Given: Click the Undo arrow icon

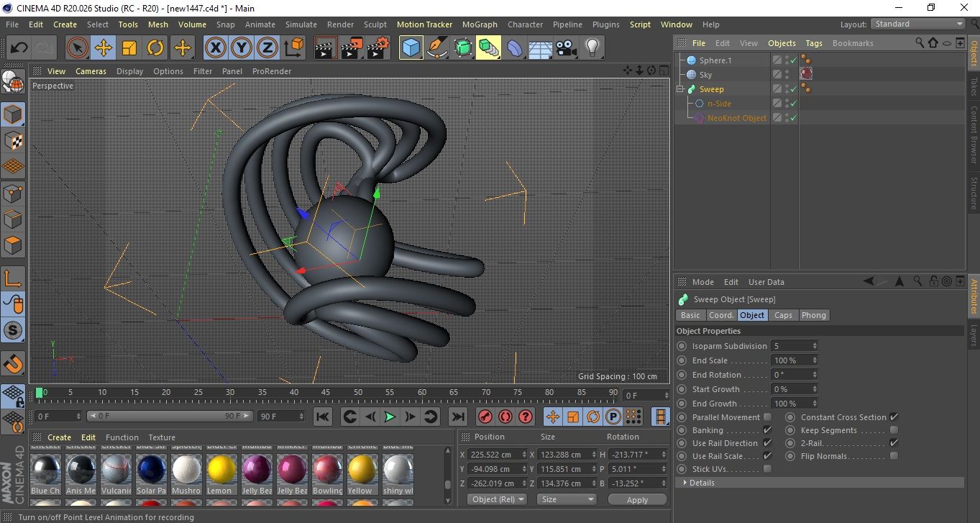Looking at the screenshot, I should 19,48.
